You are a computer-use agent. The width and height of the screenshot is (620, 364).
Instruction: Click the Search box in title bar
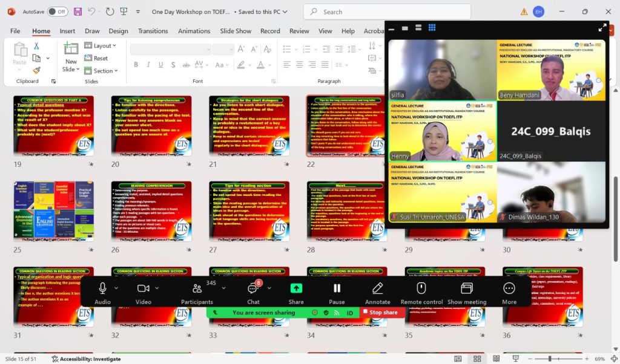(x=387, y=12)
